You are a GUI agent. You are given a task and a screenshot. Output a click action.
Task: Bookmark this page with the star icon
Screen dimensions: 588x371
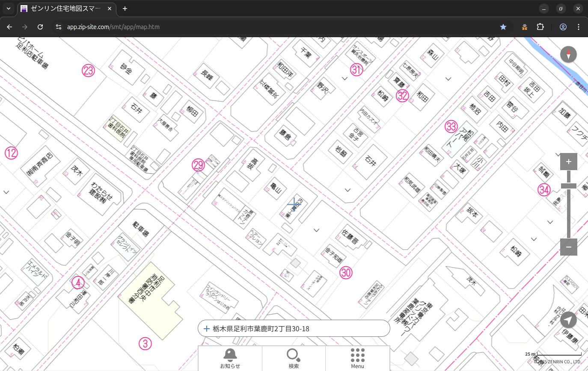[503, 27]
